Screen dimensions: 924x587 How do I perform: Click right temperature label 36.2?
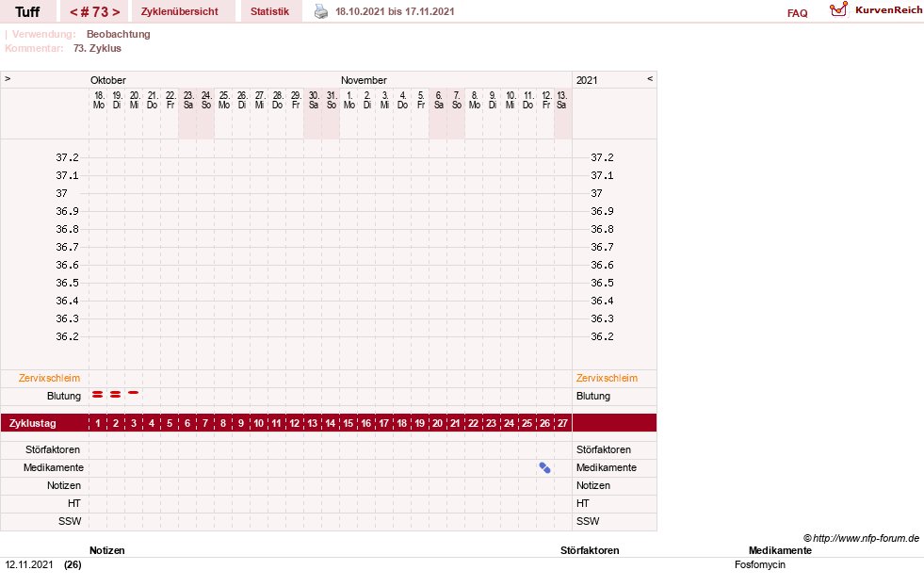tap(602, 336)
